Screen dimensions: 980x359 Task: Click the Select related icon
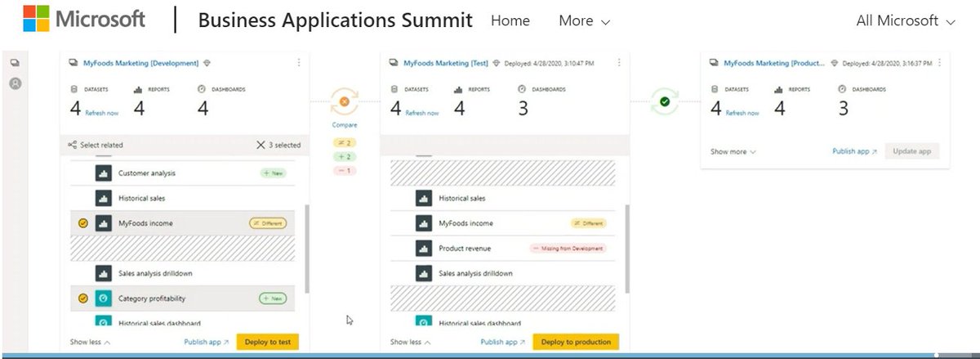click(x=73, y=145)
